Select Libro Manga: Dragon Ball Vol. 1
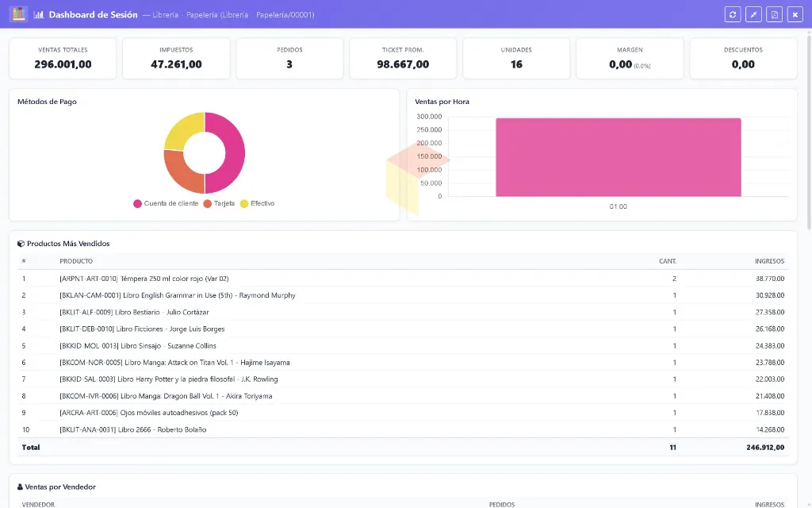812x508 pixels. pyautogui.click(x=403, y=396)
